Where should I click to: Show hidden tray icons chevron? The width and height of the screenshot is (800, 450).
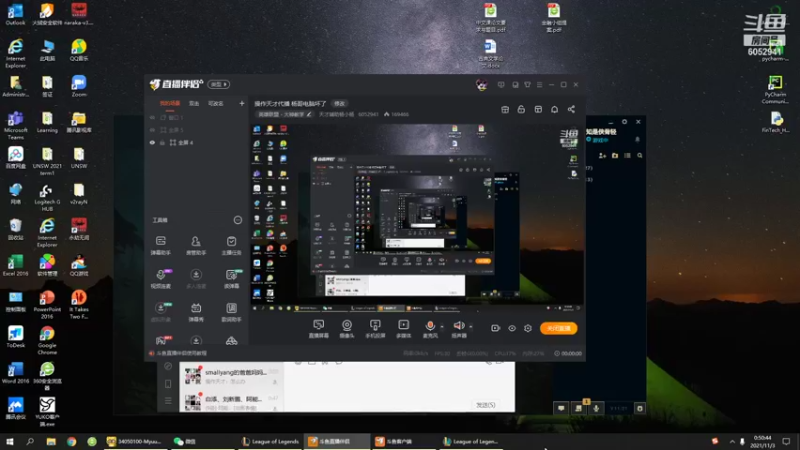[732, 441]
